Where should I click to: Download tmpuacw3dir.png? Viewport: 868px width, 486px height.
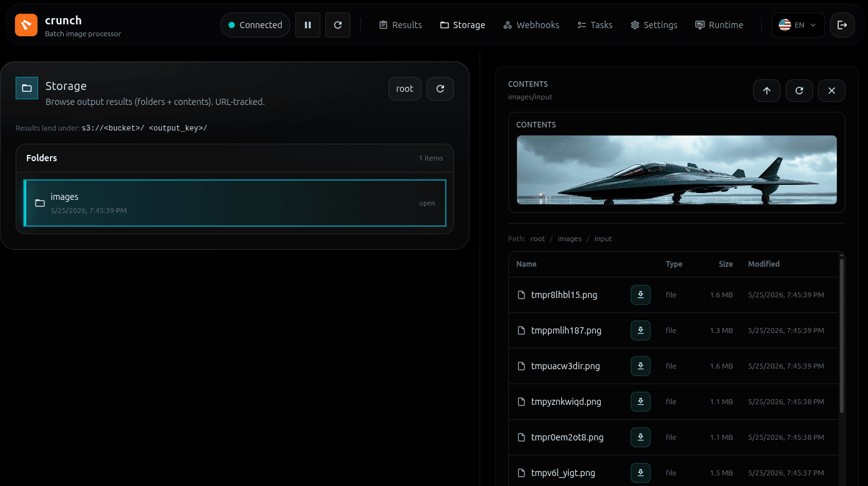641,366
